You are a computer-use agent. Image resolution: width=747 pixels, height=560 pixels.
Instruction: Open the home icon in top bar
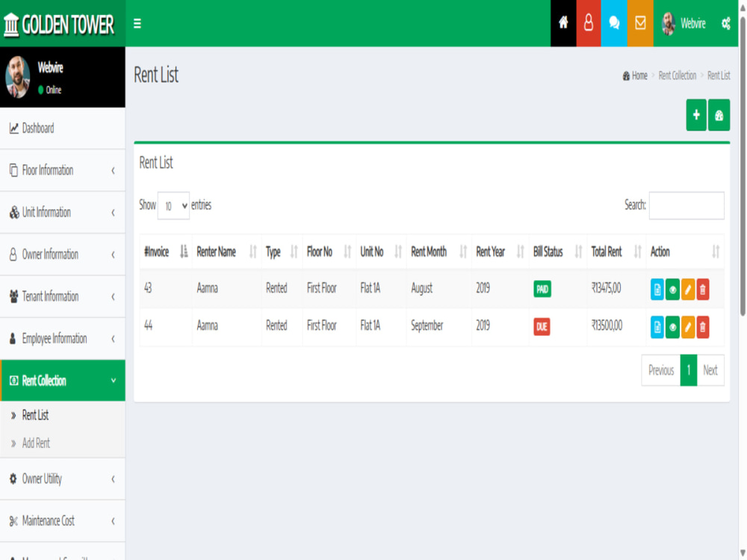[563, 23]
